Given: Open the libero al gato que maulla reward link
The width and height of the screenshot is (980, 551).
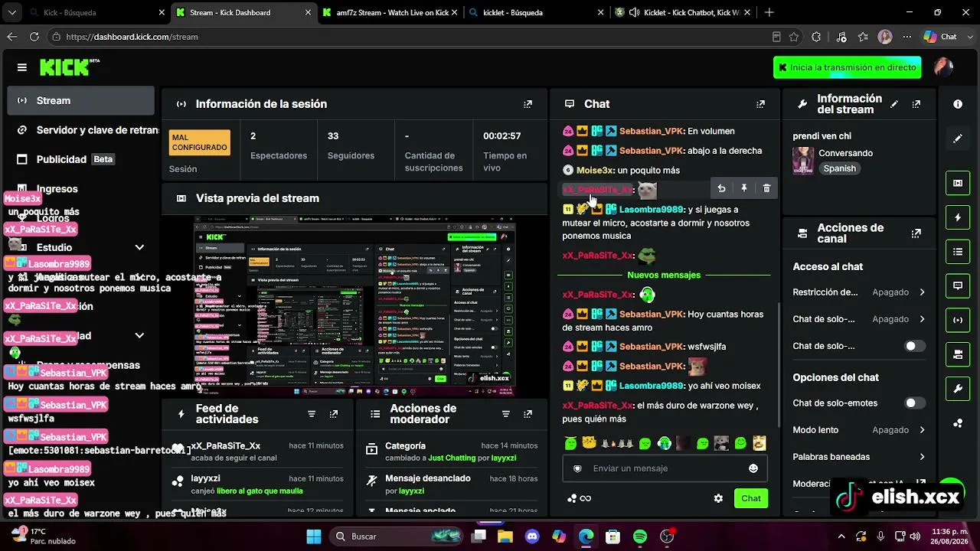Looking at the screenshot, I should 260,491.
